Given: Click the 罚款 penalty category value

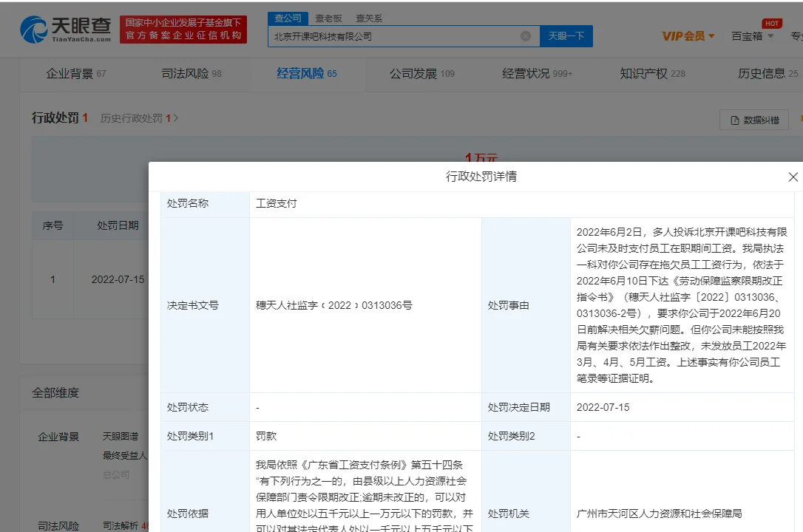Looking at the screenshot, I should (265, 437).
